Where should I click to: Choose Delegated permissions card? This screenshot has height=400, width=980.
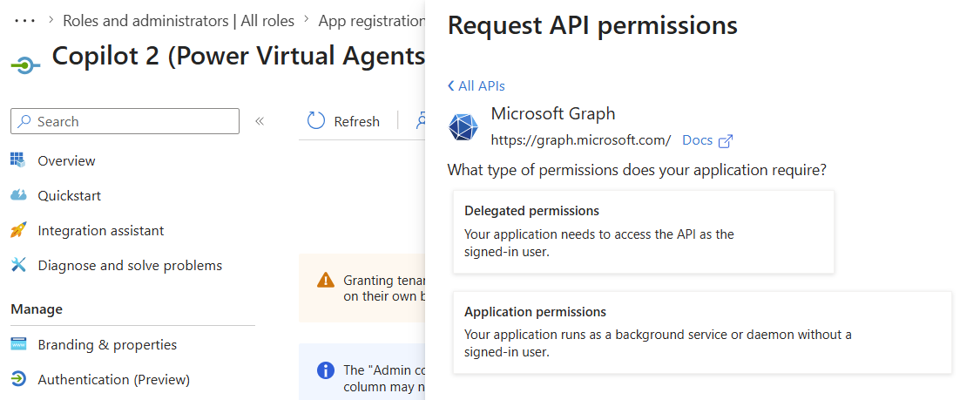coord(644,232)
